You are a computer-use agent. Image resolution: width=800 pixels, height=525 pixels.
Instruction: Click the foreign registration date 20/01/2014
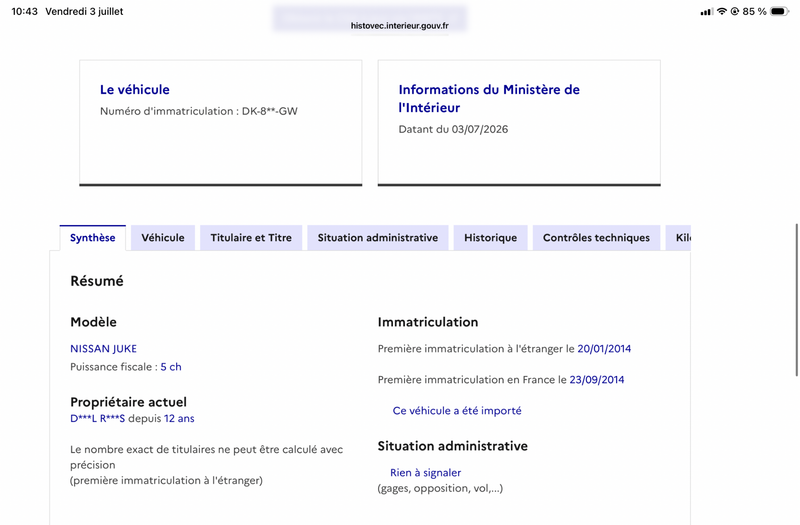coord(604,349)
